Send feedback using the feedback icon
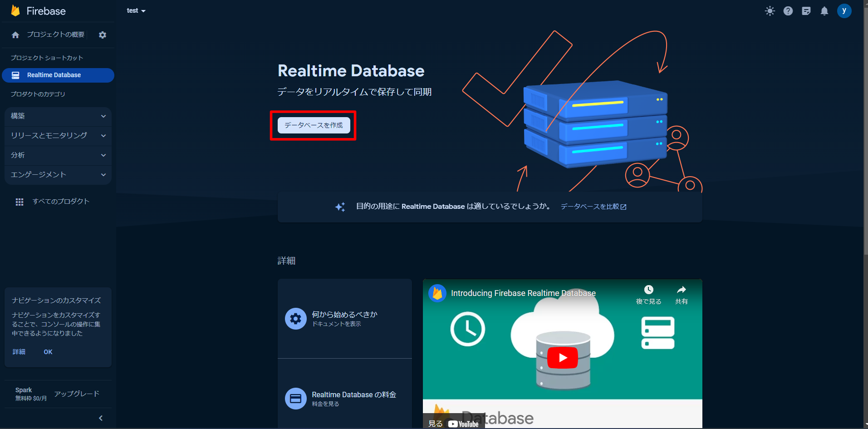This screenshot has width=868, height=429. point(806,11)
